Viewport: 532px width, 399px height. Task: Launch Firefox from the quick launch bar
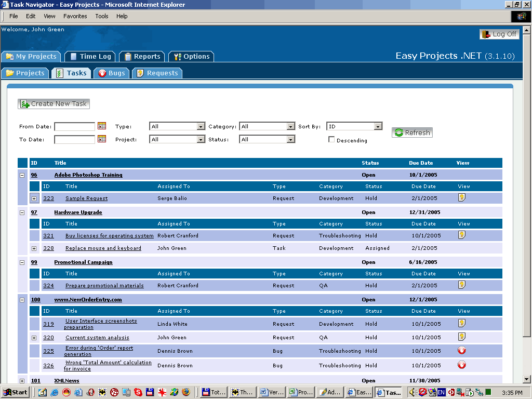(x=186, y=393)
